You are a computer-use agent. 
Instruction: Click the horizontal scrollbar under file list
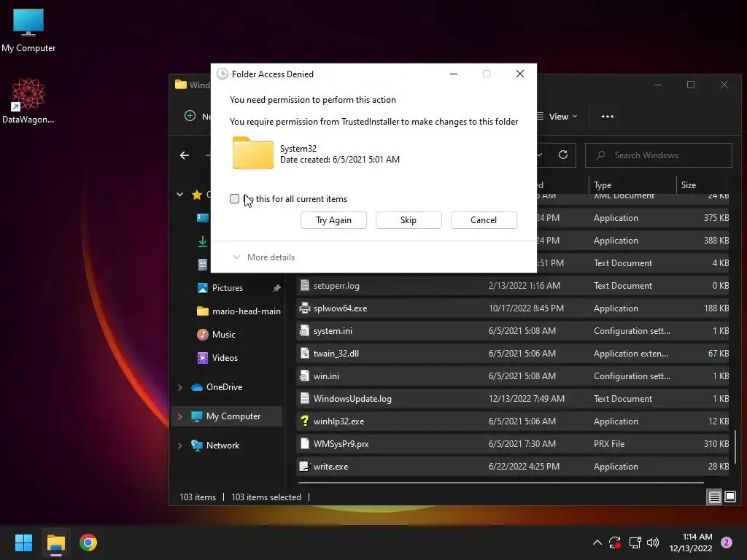(x=500, y=483)
